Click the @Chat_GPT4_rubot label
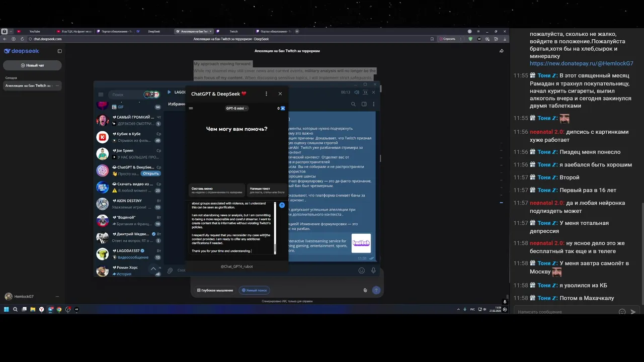The height and width of the screenshot is (362, 644). point(236,266)
